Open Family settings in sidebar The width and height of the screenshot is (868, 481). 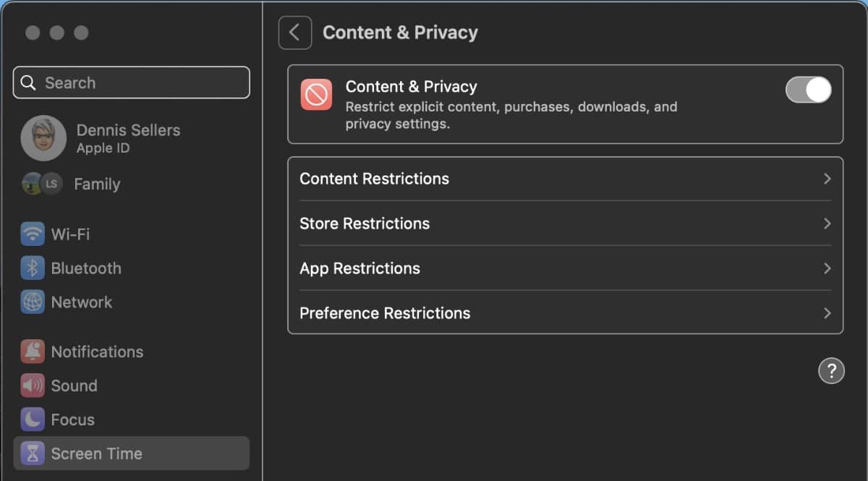(x=96, y=184)
